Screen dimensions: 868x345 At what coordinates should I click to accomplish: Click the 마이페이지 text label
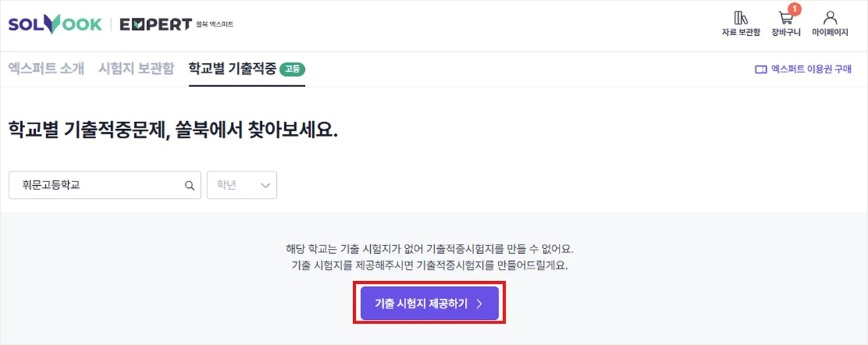(x=830, y=32)
